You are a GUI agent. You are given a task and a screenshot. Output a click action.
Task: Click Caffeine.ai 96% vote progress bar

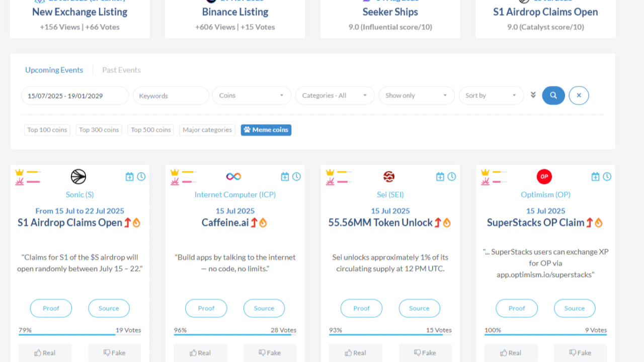[x=235, y=334]
